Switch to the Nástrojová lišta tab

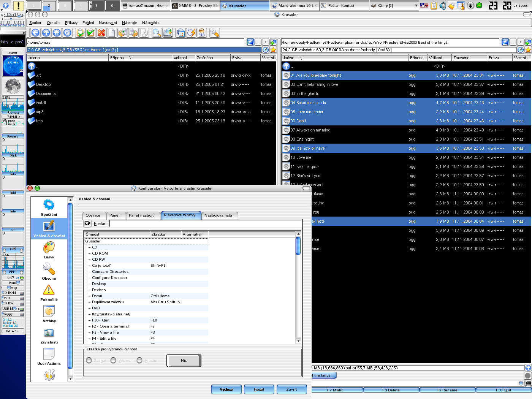coord(218,215)
